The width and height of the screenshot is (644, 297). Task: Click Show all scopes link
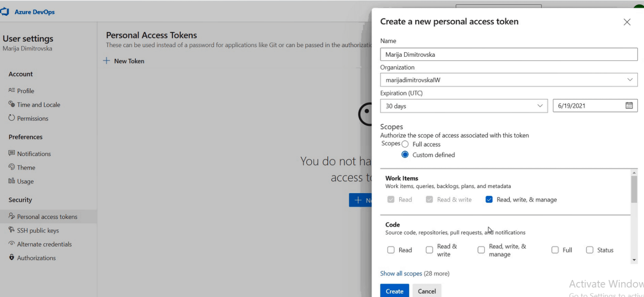[401, 274]
